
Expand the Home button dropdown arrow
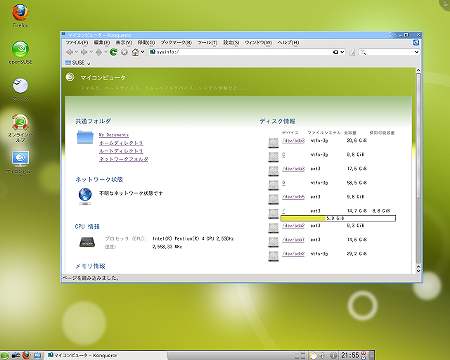point(142,52)
